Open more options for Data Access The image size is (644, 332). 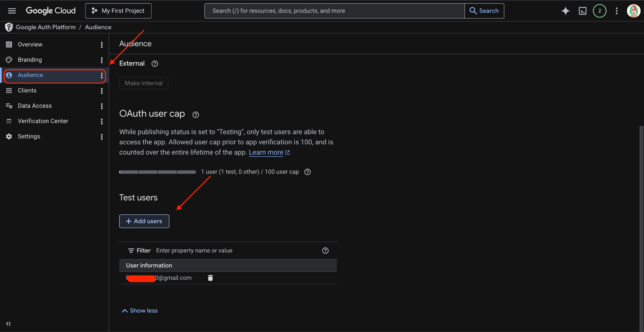coord(102,106)
